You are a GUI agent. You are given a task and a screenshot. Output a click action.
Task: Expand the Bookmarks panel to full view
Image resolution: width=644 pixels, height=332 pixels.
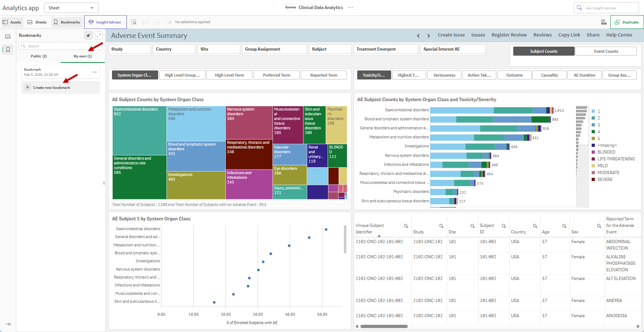pos(99,35)
